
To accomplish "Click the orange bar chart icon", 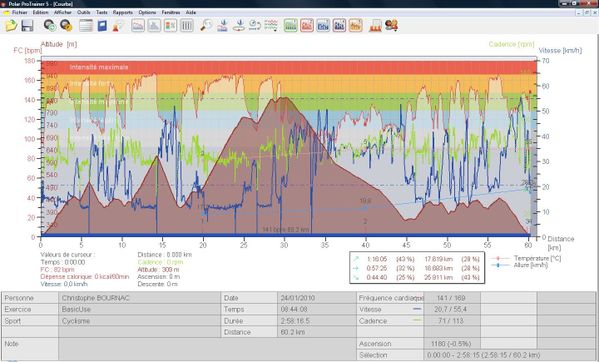I will pos(355,26).
